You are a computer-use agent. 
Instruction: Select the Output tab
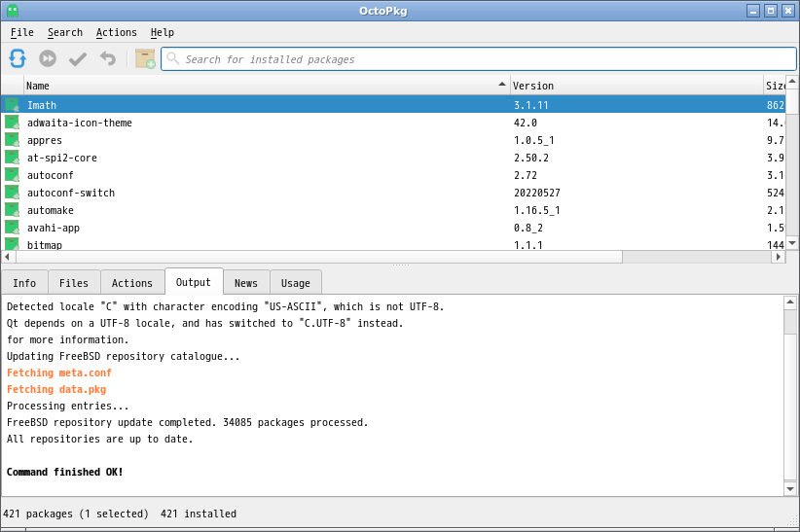(194, 282)
